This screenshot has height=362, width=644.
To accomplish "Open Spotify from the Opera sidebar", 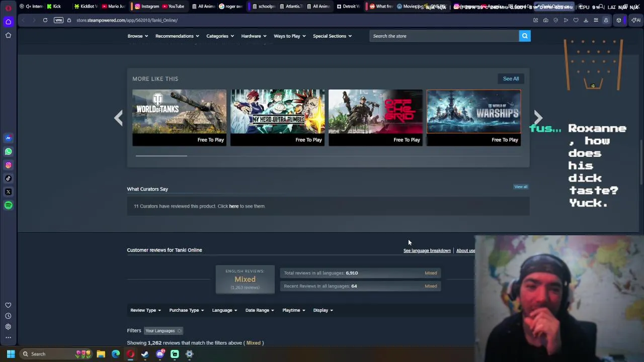I will click(x=8, y=205).
